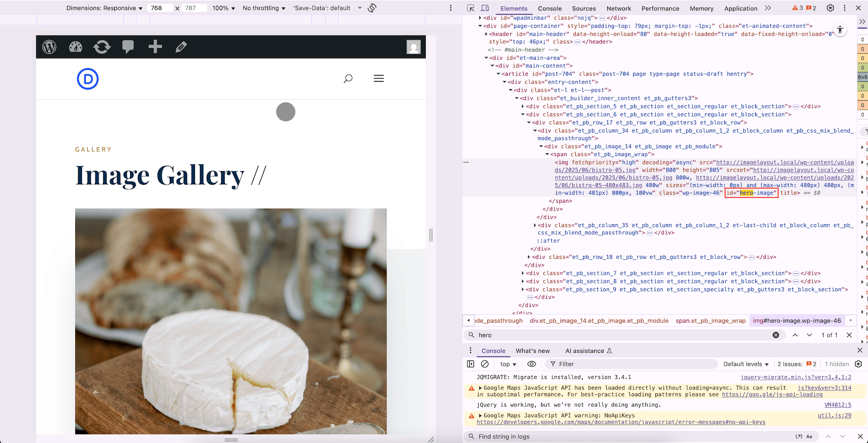This screenshot has width=868, height=443.
Task: Open the What's new tab
Action: tap(533, 350)
